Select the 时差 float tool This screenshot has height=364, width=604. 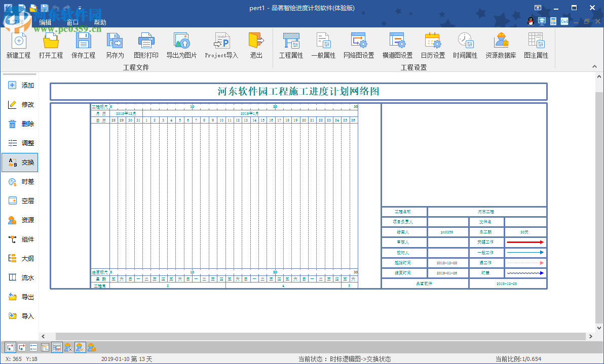(x=20, y=182)
